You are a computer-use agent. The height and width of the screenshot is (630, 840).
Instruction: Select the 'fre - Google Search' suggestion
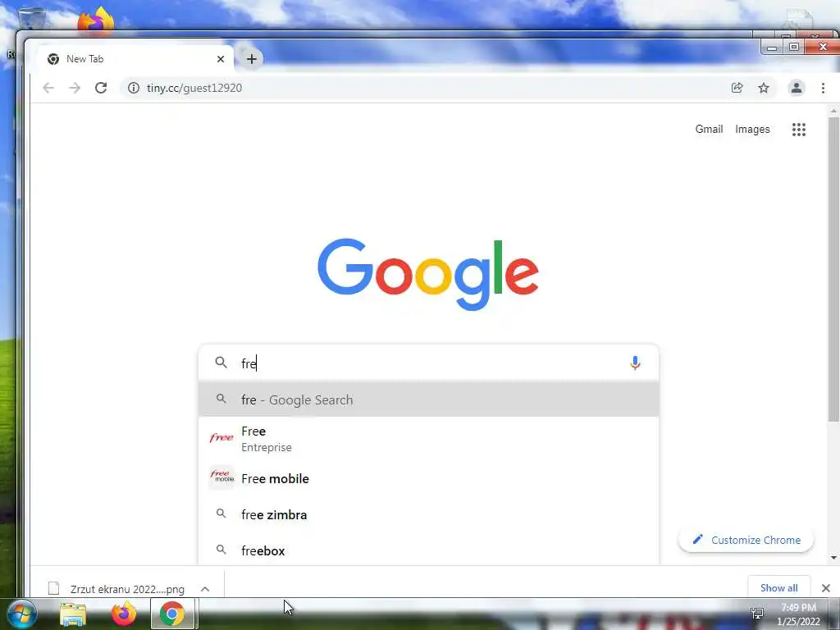coord(428,399)
